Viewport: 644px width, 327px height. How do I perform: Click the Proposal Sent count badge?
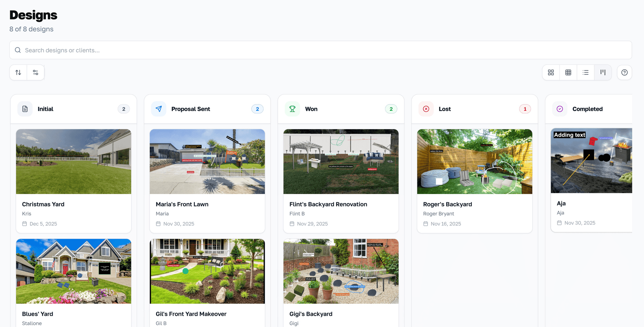click(x=257, y=109)
